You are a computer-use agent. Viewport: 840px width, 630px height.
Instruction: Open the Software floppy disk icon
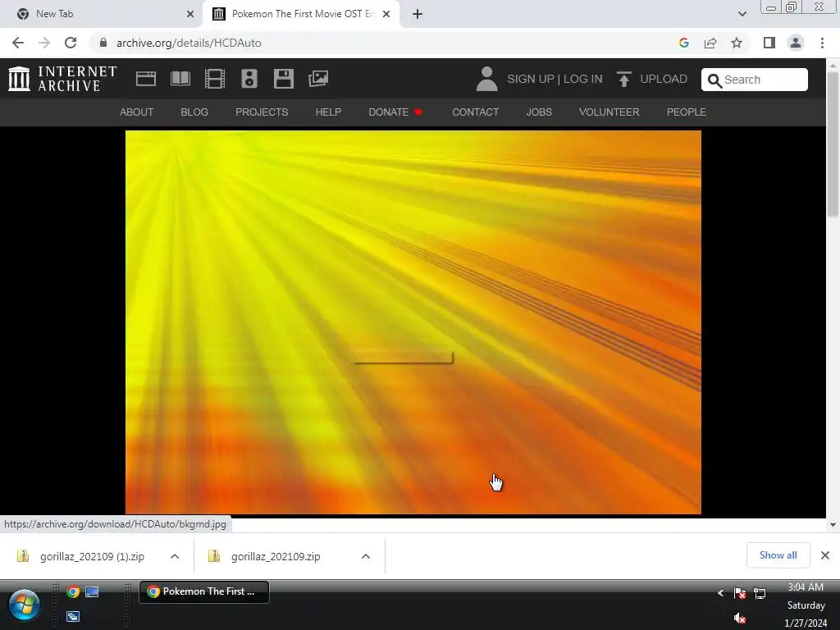pos(283,79)
